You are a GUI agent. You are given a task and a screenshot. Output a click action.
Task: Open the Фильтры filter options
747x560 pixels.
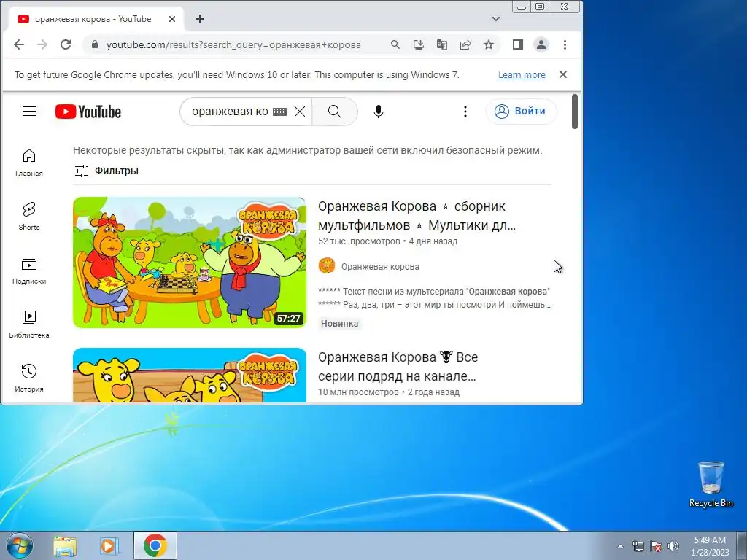(107, 171)
